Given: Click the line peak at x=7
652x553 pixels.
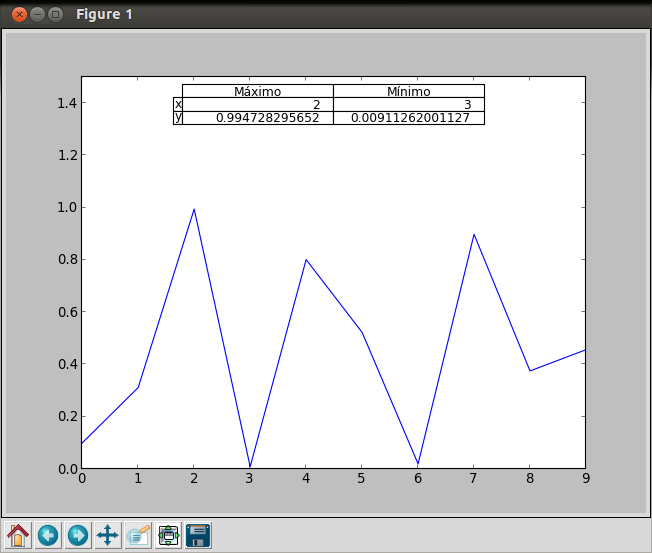Looking at the screenshot, I should coord(474,235).
